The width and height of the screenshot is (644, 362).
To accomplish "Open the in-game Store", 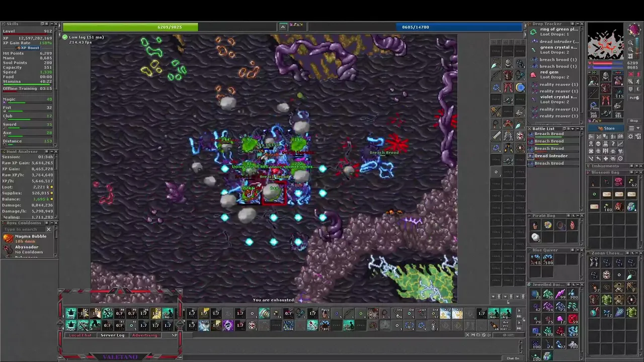I will [606, 128].
